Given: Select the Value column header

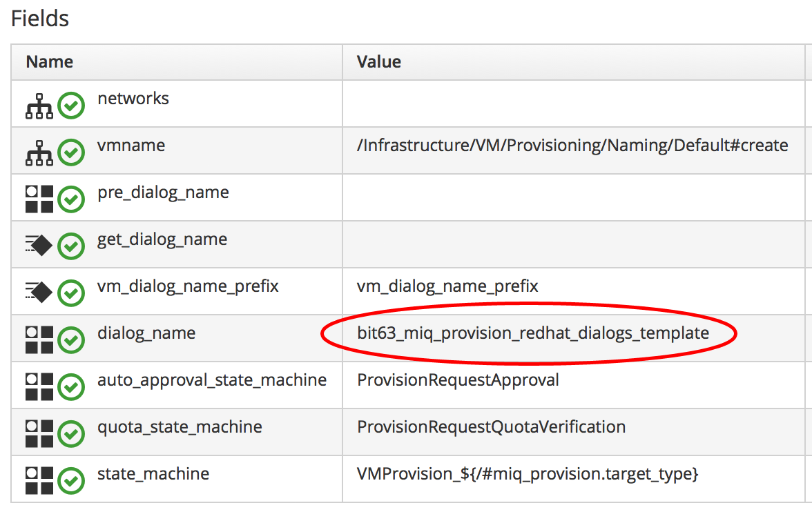Looking at the screenshot, I should click(x=379, y=62).
